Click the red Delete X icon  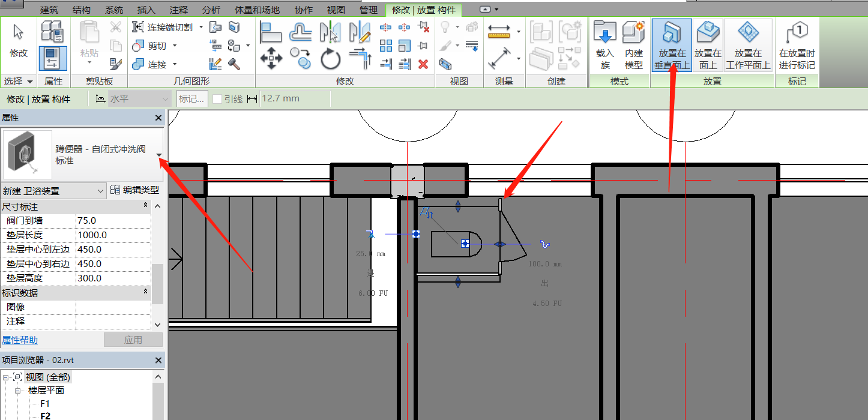pyautogui.click(x=423, y=64)
